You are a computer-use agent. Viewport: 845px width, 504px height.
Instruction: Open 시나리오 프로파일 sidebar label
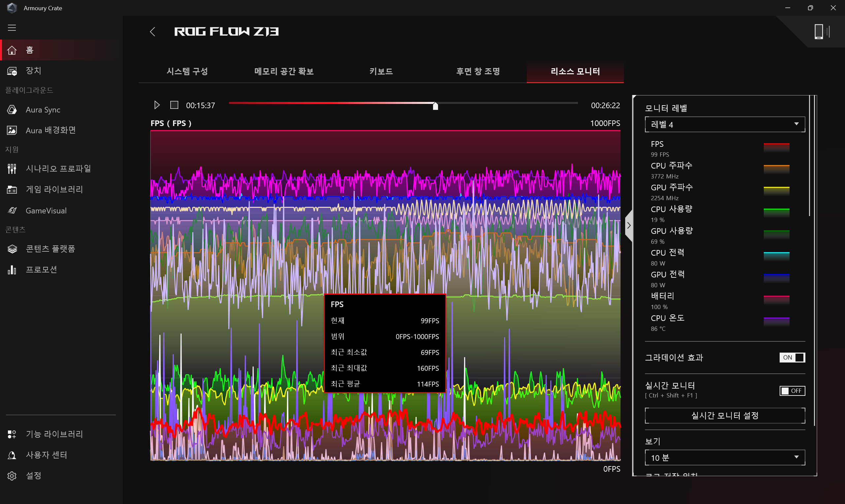58,169
